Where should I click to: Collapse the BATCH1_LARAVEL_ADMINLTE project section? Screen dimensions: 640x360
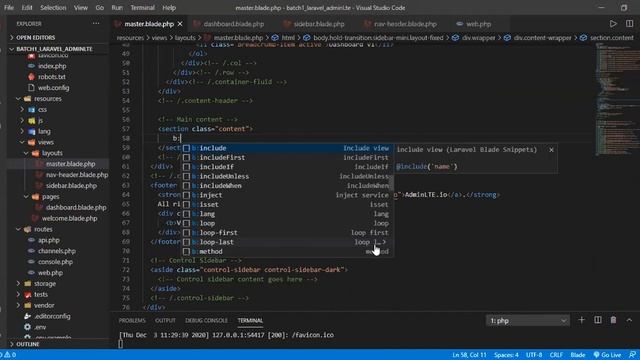(54, 49)
